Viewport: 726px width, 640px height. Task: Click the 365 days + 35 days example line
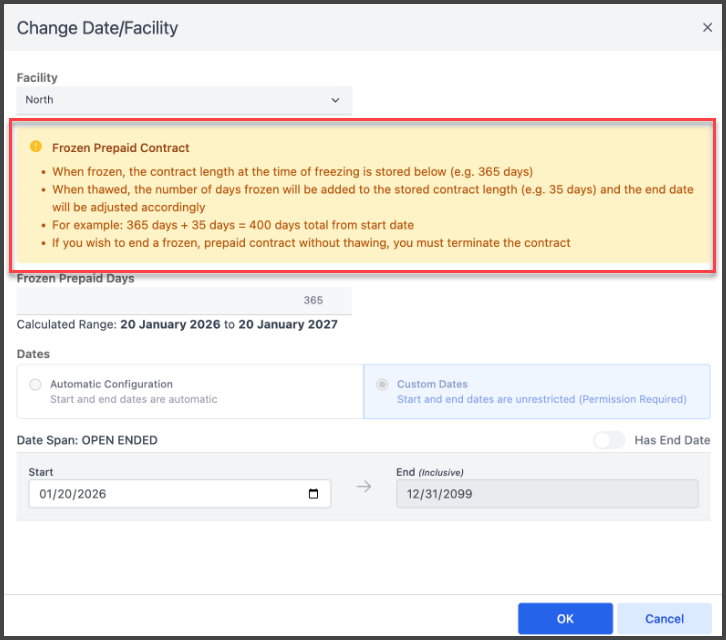pyautogui.click(x=233, y=225)
